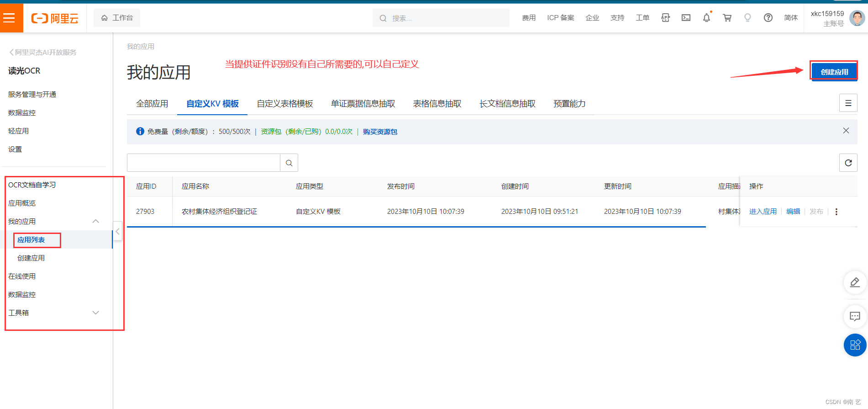Open the floating edit feedback pencil icon

point(855,282)
